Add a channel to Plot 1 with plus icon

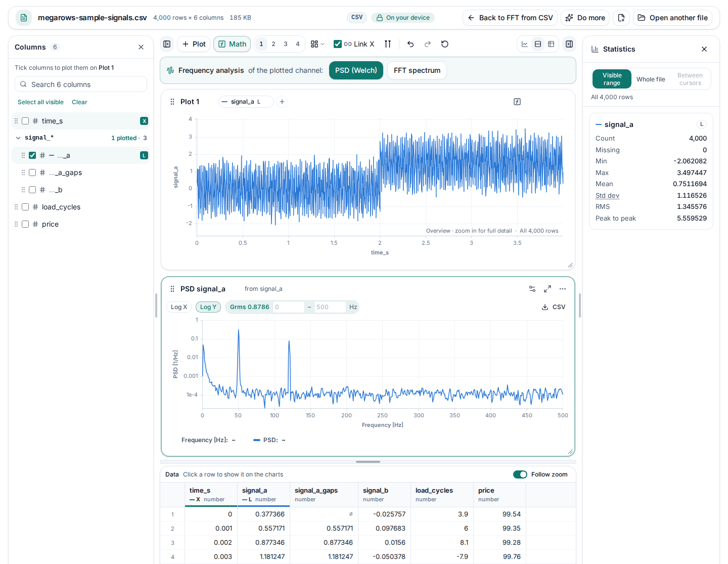(282, 102)
